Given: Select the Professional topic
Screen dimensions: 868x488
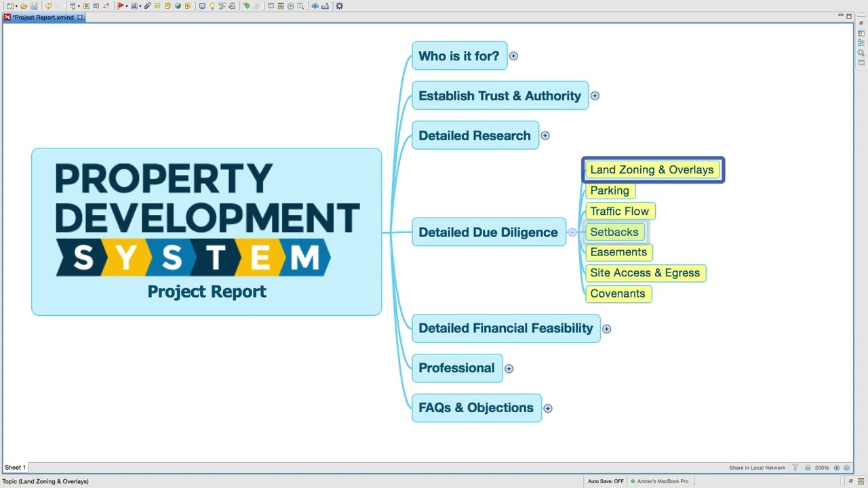Looking at the screenshot, I should [457, 368].
